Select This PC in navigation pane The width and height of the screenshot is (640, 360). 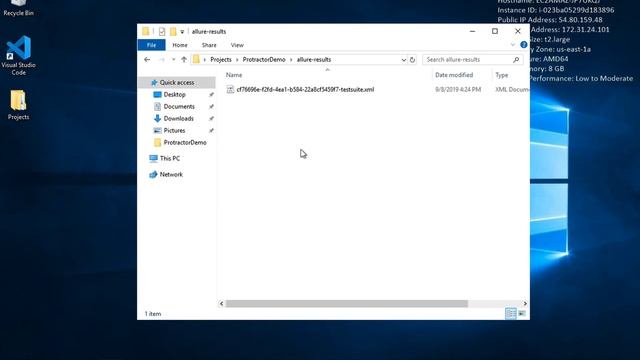(170, 158)
